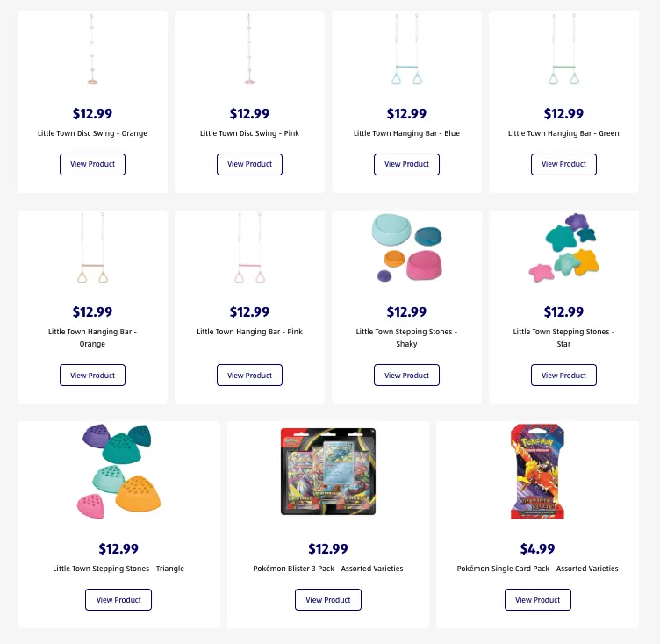The image size is (660, 644).
Task: View Product for Hanging Bar - Pink
Action: [249, 376]
